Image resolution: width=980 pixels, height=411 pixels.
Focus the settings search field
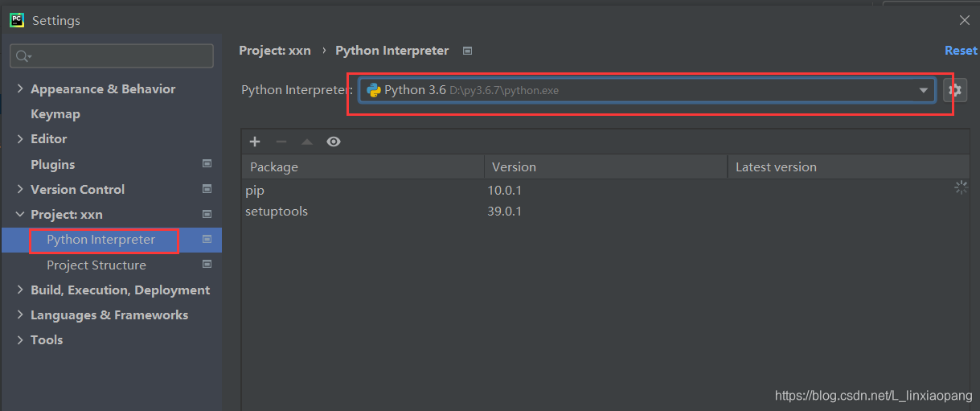(112, 56)
